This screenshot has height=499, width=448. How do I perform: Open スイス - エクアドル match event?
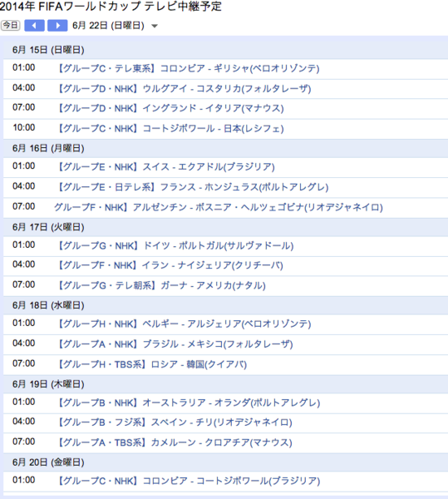(165, 167)
